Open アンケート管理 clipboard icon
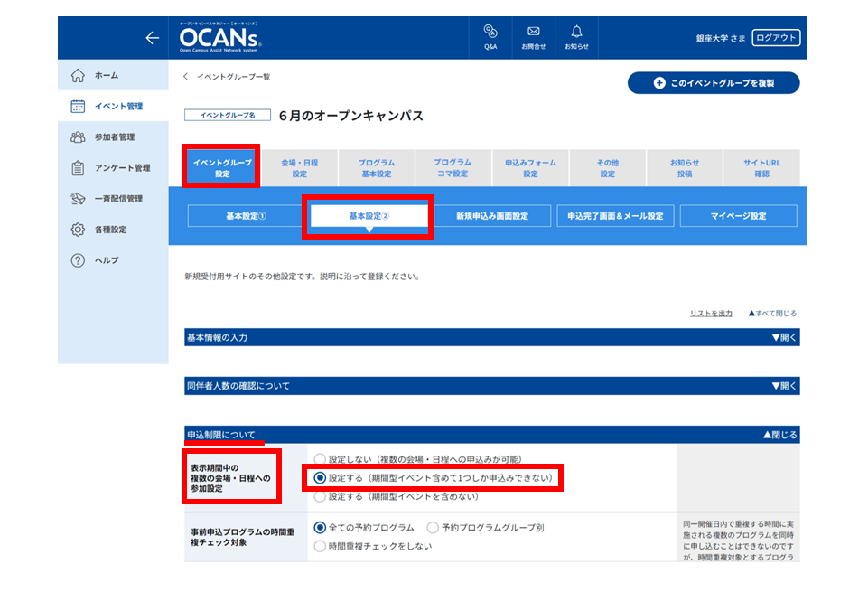868x602 pixels. [x=78, y=168]
